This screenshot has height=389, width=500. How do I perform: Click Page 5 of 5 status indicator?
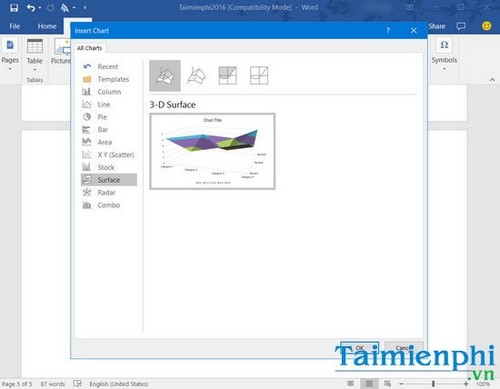coord(17,384)
